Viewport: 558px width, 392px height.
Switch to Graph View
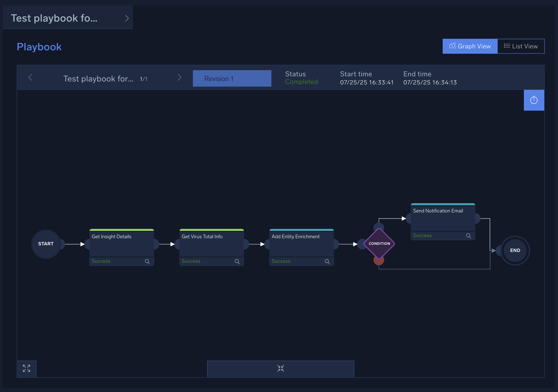coord(470,46)
